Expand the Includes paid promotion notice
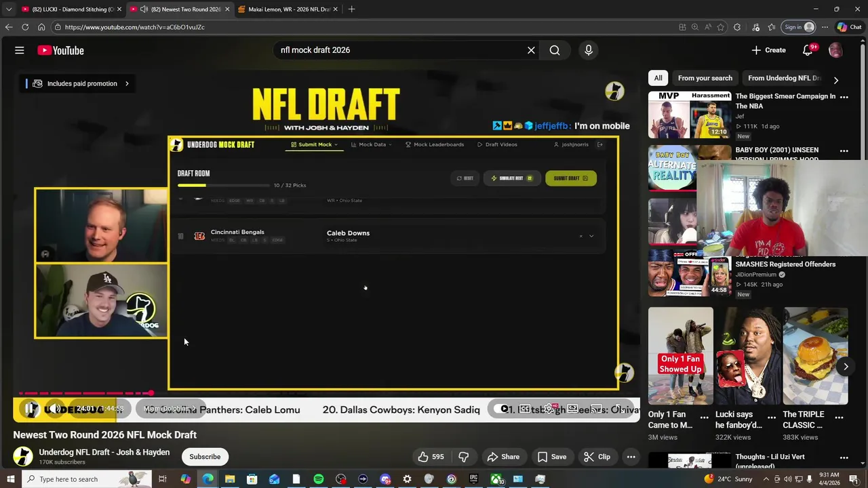This screenshot has width=868, height=488. [x=77, y=83]
